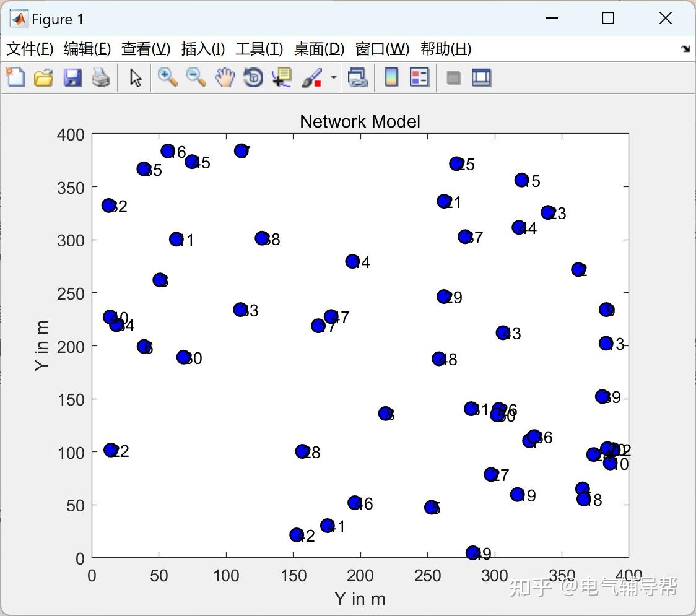This screenshot has height=616, width=696.
Task: Click the x-axis tick label 250
Action: point(427,576)
